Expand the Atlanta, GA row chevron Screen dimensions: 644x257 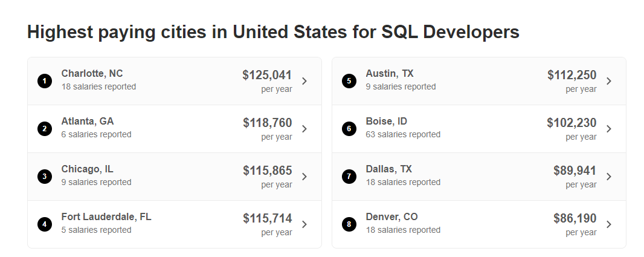[x=304, y=129]
